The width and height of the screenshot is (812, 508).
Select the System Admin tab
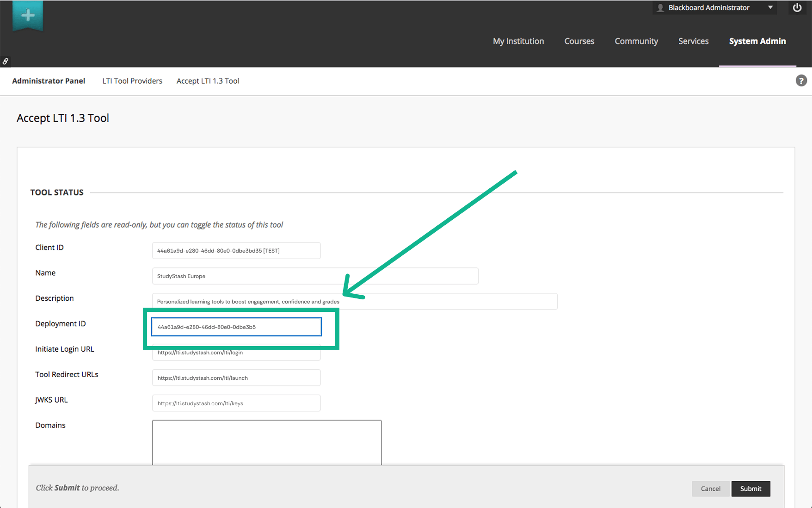coord(757,41)
